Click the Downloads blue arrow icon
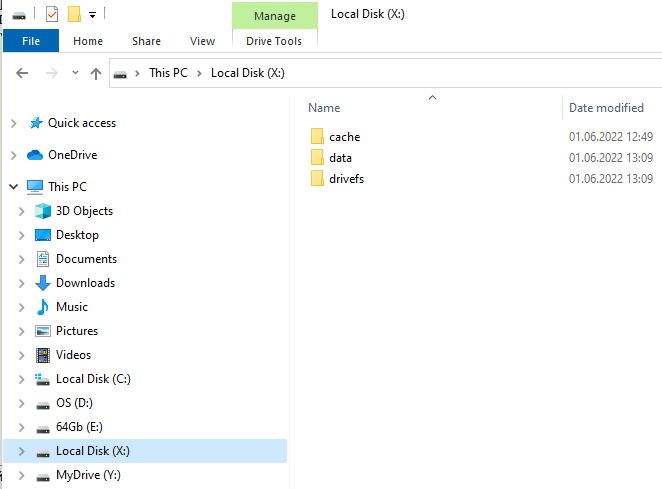This screenshot has height=489, width=662. tap(43, 283)
